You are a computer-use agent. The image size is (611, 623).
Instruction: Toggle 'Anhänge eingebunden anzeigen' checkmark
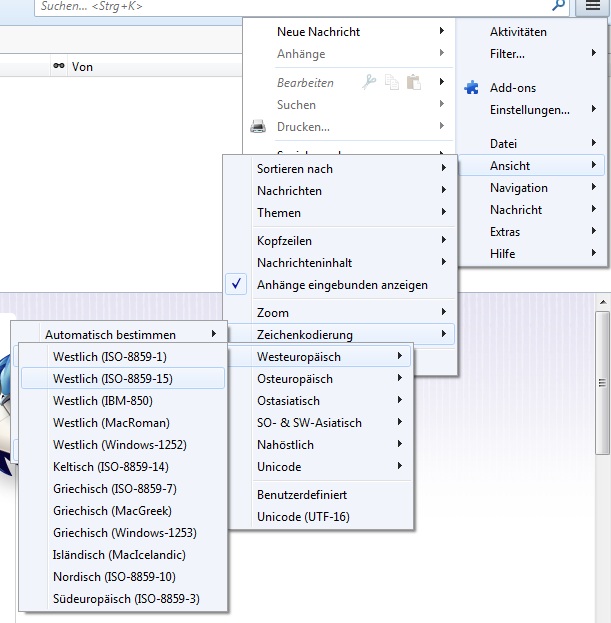coord(237,285)
